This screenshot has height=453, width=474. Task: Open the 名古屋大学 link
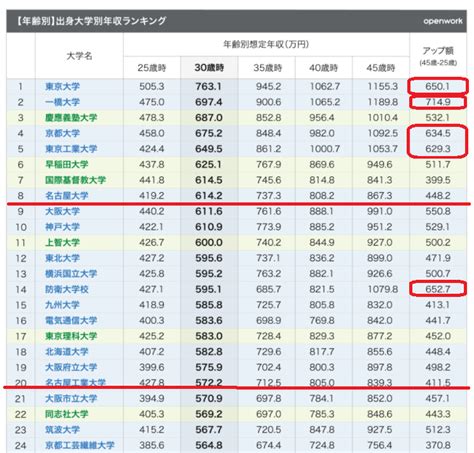pyautogui.click(x=67, y=196)
